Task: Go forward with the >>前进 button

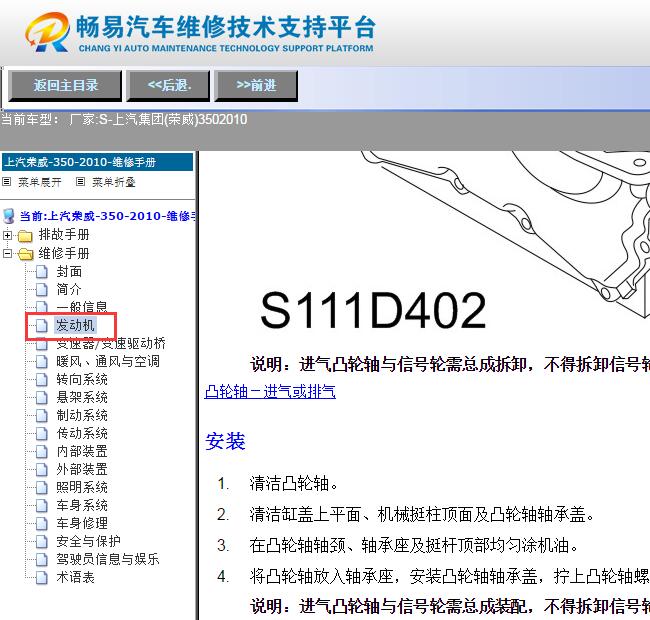Action: [x=256, y=86]
